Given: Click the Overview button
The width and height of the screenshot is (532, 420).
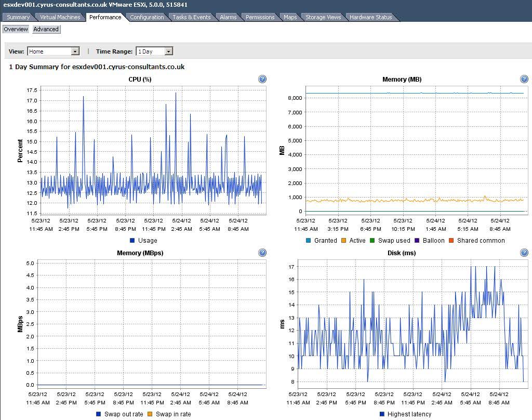Looking at the screenshot, I should point(16,29).
